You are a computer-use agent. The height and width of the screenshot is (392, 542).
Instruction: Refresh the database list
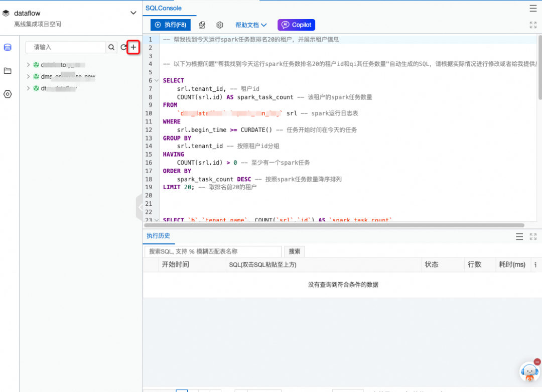coord(123,47)
